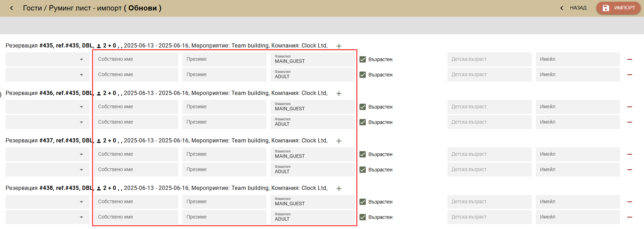
Task: Uncheck Възрастен for #437 ADULT
Action: pyautogui.click(x=363, y=170)
